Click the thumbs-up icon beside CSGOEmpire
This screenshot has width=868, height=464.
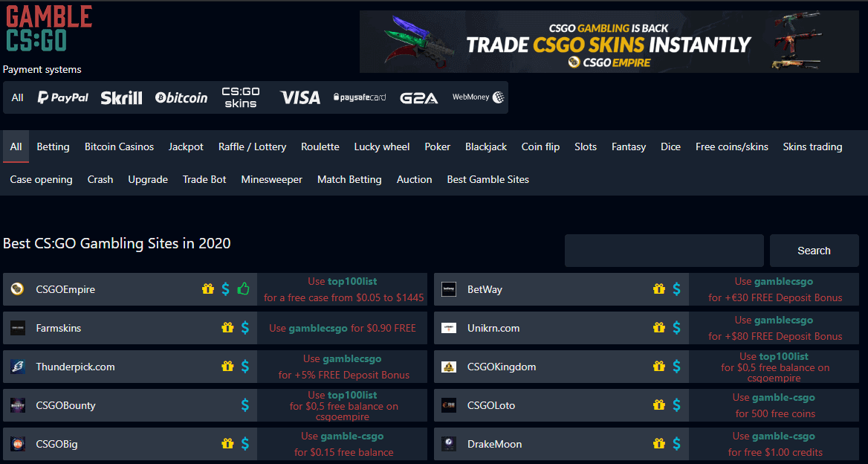243,289
